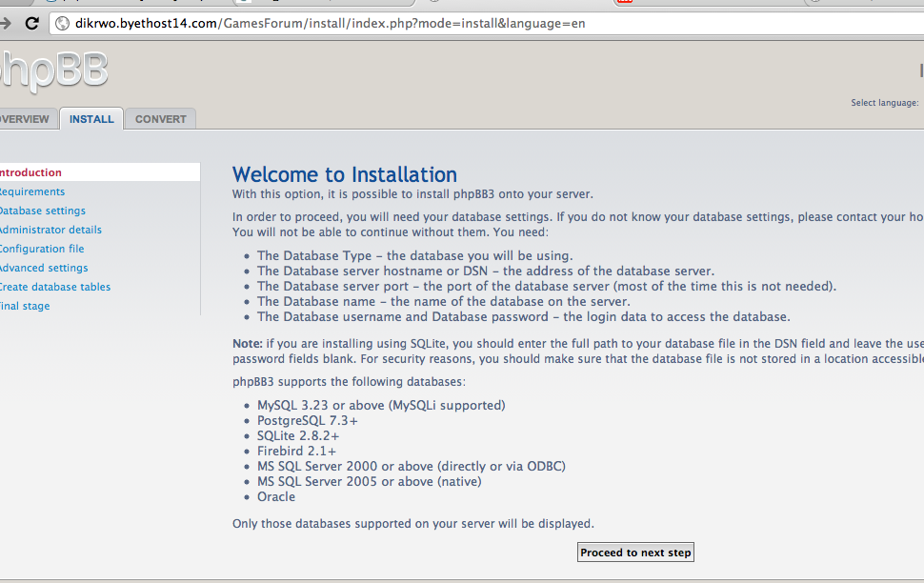The image size is (924, 583).
Task: Click the forward navigation arrow
Action: click(x=7, y=23)
